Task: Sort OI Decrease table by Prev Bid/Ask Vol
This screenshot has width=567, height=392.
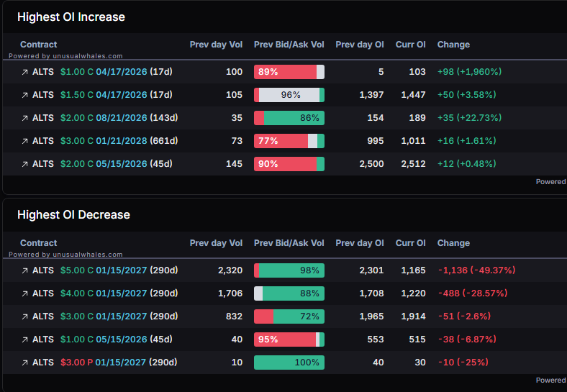Action: point(289,243)
